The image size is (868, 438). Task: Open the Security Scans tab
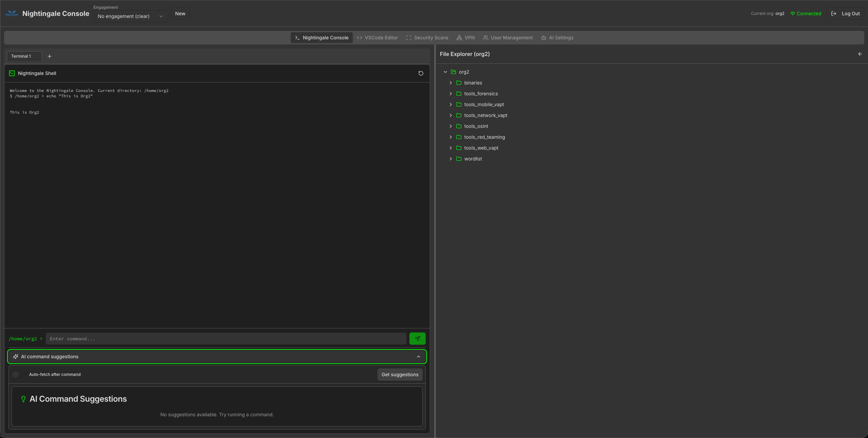(x=427, y=38)
